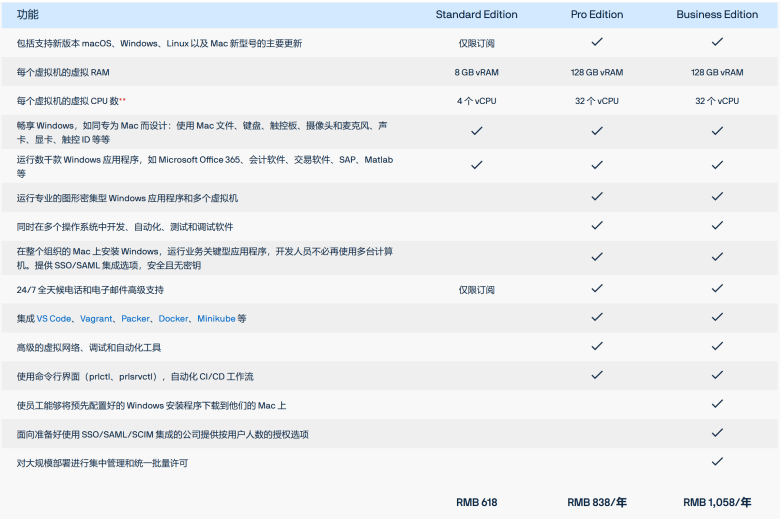The height and width of the screenshot is (519, 780).
Task: Click the 每个虚拟机的虚拟 RAM row label
Action: pyautogui.click(x=63, y=72)
